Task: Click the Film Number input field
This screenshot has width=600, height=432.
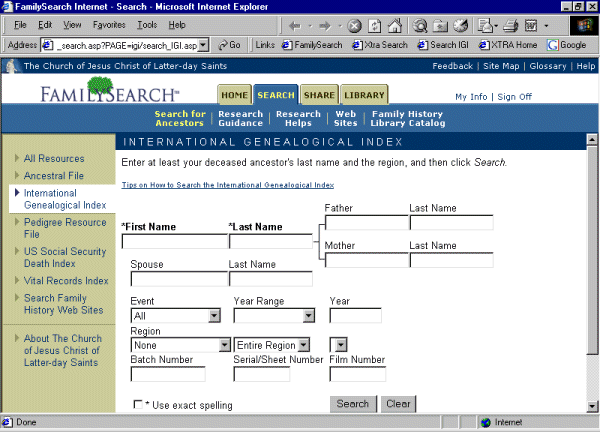Action: point(358,374)
